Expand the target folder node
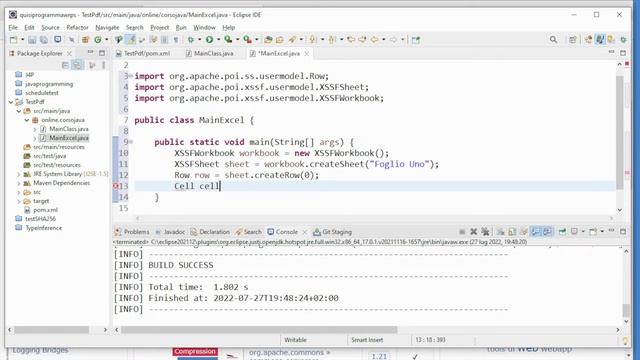Screen dimensions: 640x360 click(x=19, y=201)
